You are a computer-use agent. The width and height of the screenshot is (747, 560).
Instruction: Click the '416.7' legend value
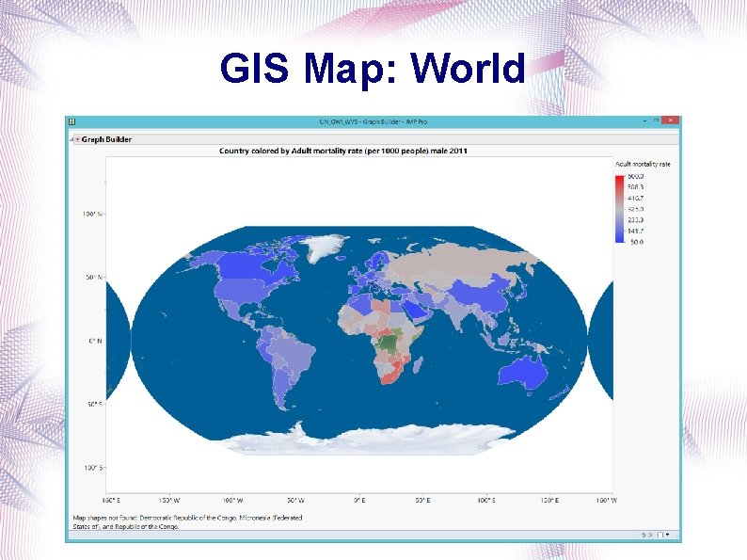[x=635, y=199]
